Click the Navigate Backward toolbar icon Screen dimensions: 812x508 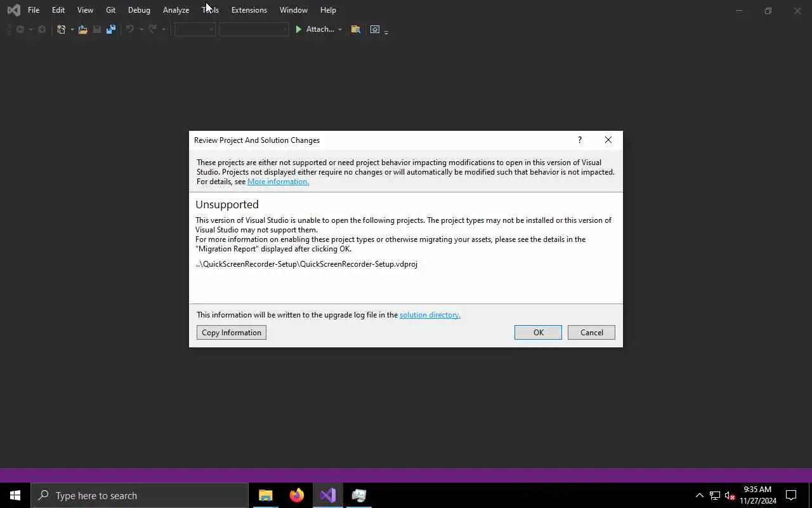pos(20,29)
